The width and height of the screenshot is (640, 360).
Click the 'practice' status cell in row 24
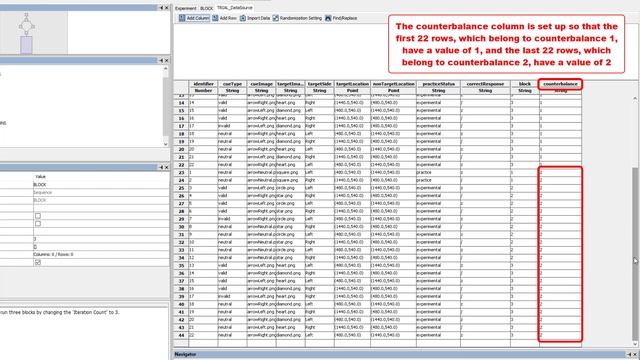pyautogui.click(x=438, y=180)
